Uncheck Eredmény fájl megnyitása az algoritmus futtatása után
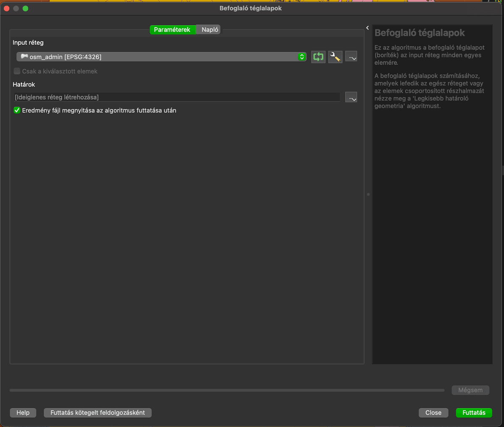Image resolution: width=504 pixels, height=427 pixels. [17, 110]
